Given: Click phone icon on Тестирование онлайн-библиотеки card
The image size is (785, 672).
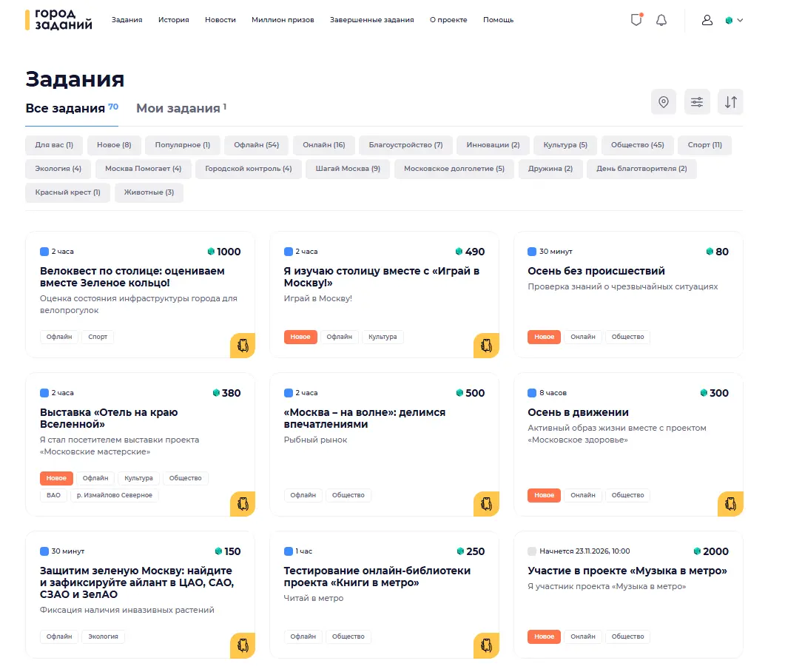Looking at the screenshot, I should tap(486, 645).
